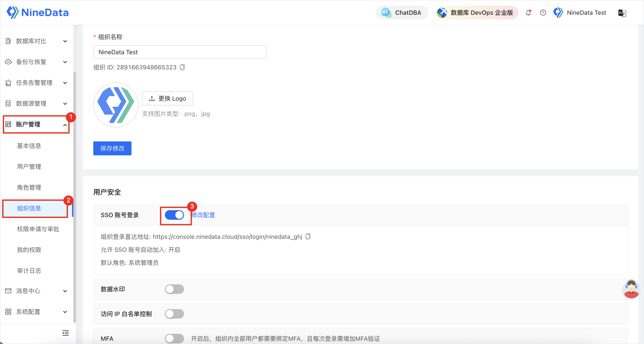Open the 权限申请与审批 submenu item
644x344 pixels.
pos(38,229)
